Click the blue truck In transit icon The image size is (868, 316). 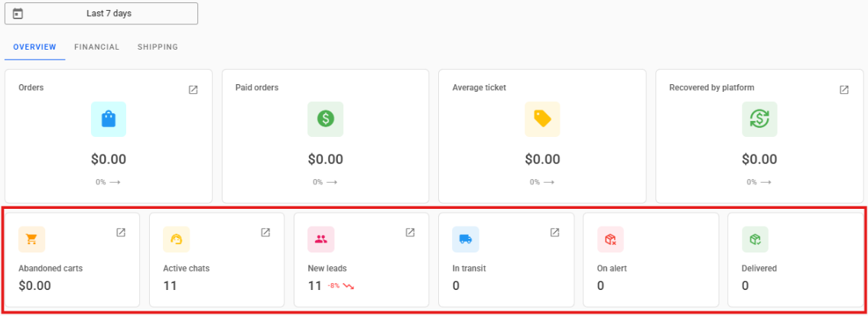(x=466, y=239)
